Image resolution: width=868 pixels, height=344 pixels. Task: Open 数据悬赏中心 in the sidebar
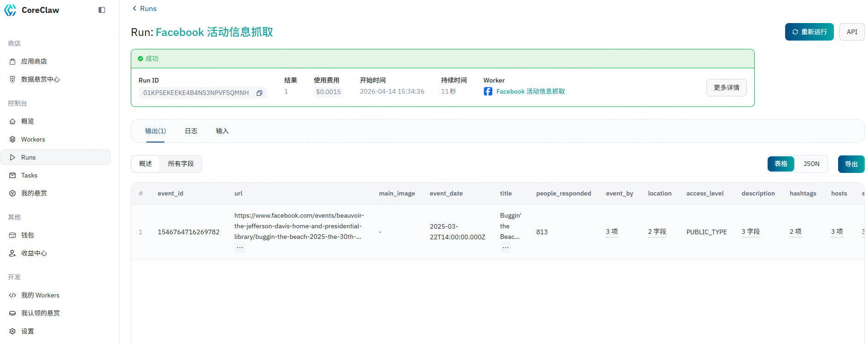click(40, 79)
